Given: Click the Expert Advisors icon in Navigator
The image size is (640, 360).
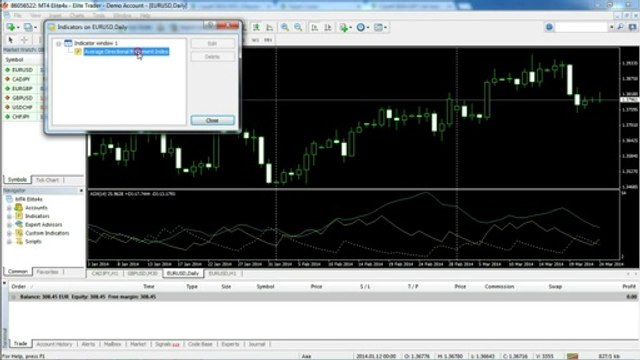Looking at the screenshot, I should coord(19,224).
